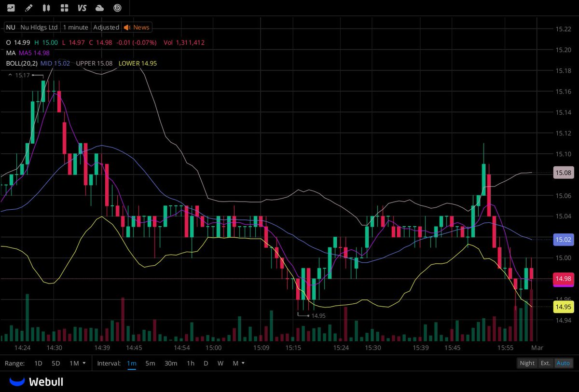The height and width of the screenshot is (392, 579).
Task: Click the H 15.00 high value
Action: (x=46, y=42)
